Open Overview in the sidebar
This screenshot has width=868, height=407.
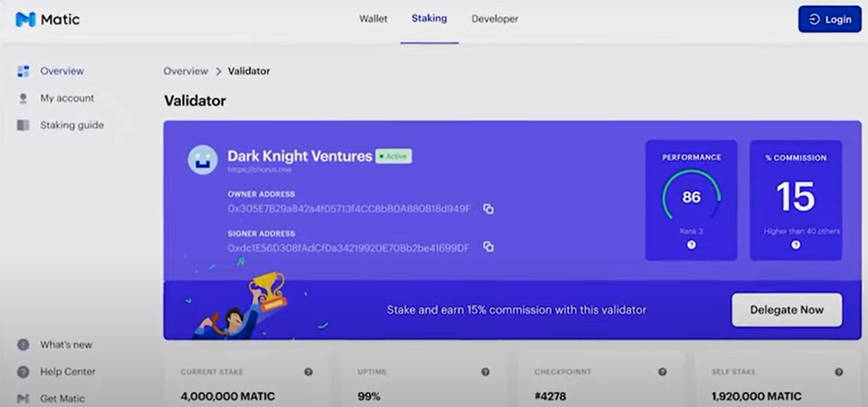(x=62, y=71)
